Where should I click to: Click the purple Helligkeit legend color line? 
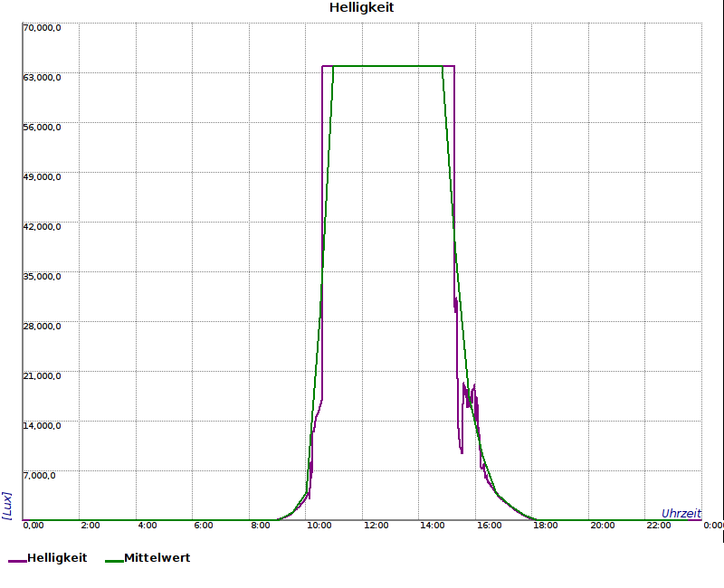point(17,561)
